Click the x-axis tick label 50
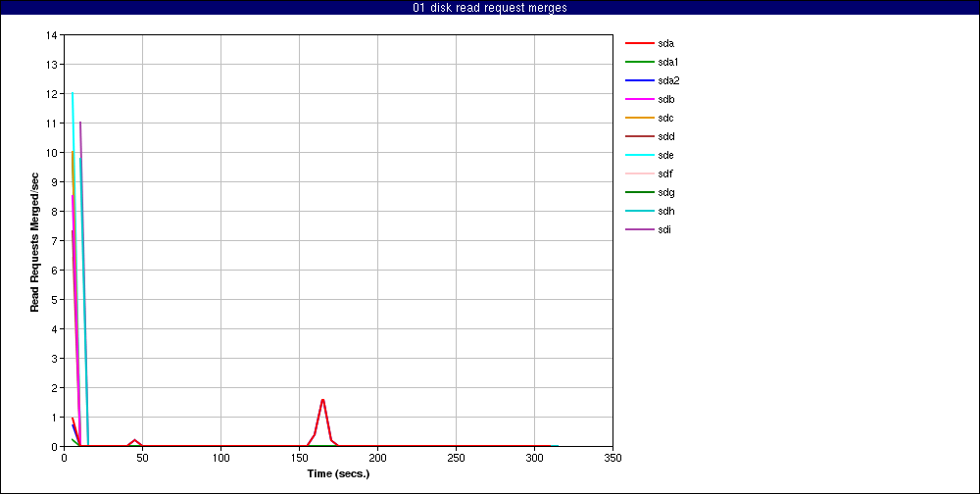This screenshot has height=494, width=980. [x=142, y=457]
